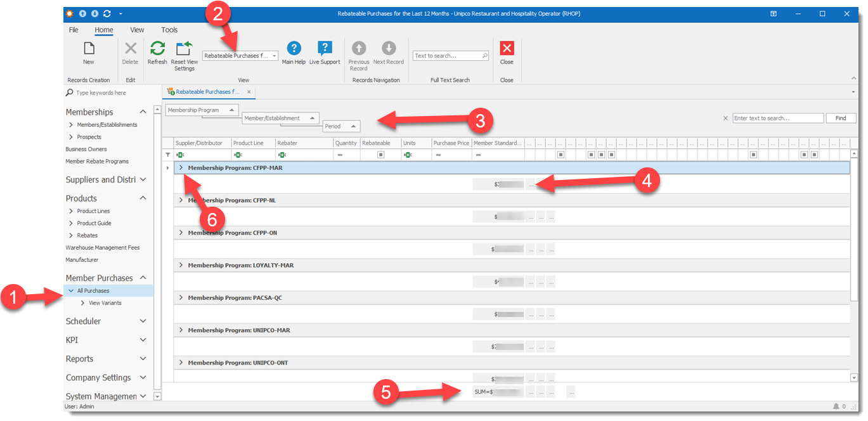This screenshot has width=868, height=421.
Task: Select Product Lines in the navigation tree
Action: (x=94, y=211)
